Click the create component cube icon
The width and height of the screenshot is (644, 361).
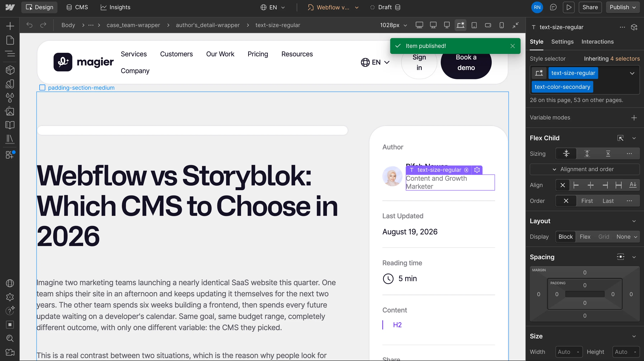point(634,27)
